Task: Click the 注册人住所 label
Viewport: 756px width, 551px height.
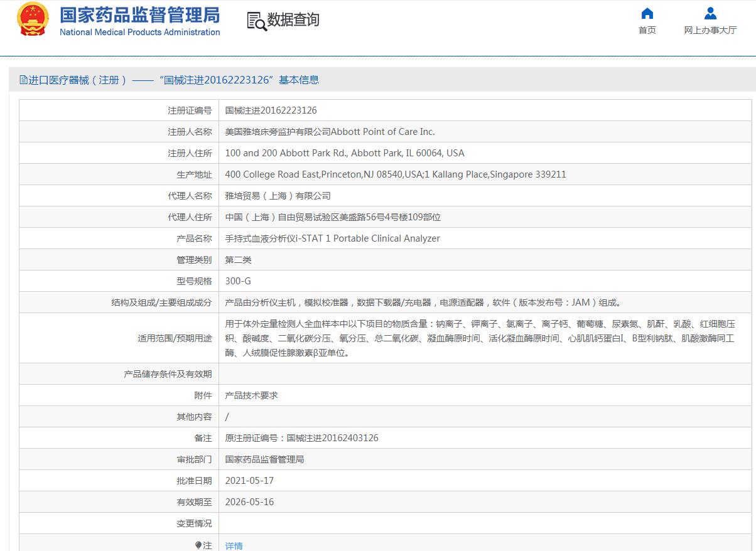Action: click(x=190, y=153)
